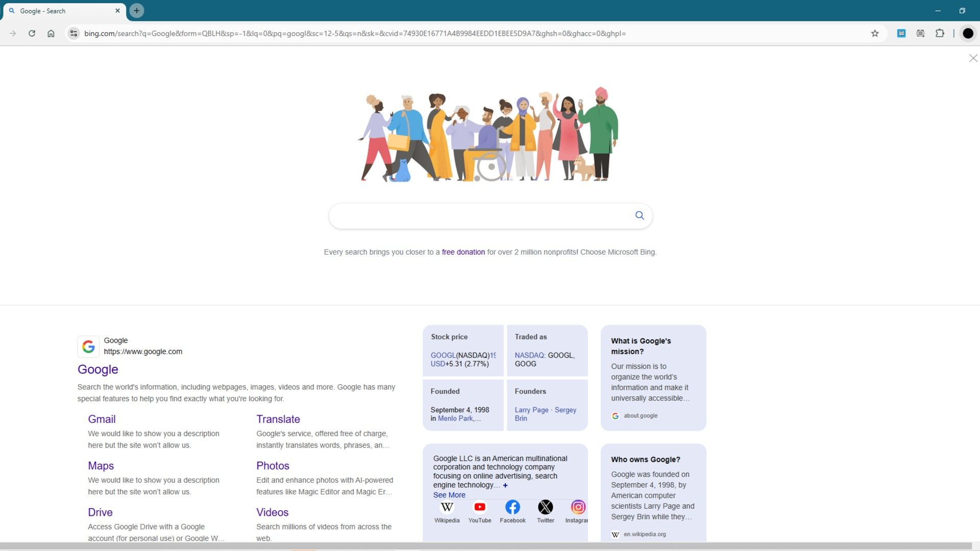Expand the Google LLC description See More

pos(448,494)
